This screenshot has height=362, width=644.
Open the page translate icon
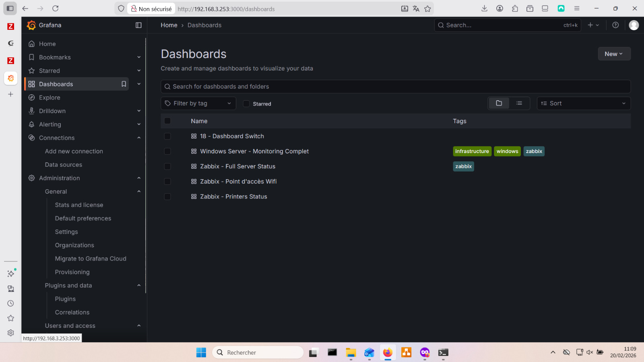(x=416, y=9)
